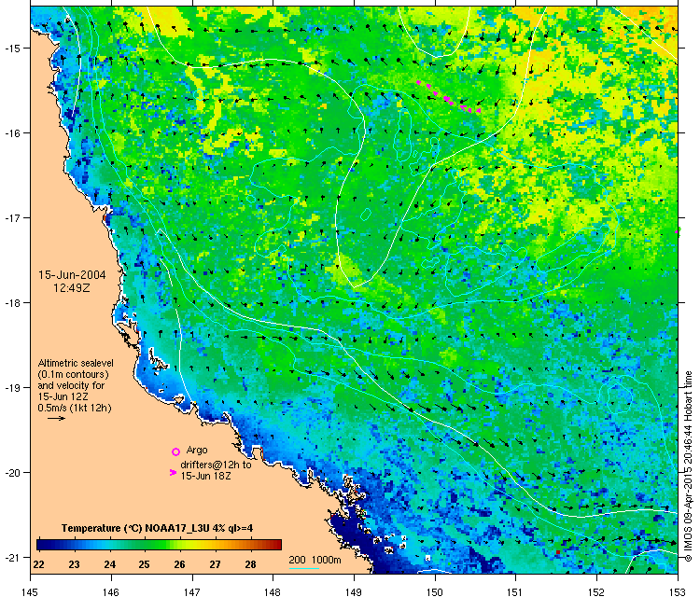Screen dimensions: 700x597
Task: Click the '149' longitude axis label
Action: point(354,591)
